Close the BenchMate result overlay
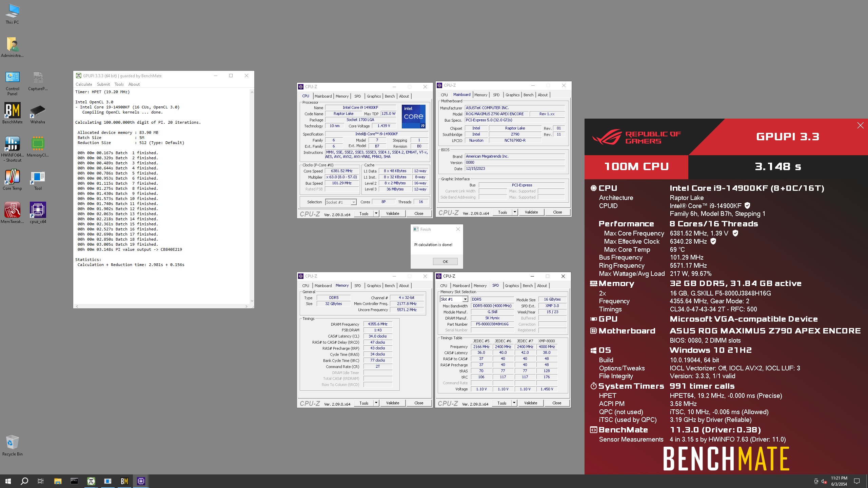Screen dimensions: 868x488 [x=860, y=125]
